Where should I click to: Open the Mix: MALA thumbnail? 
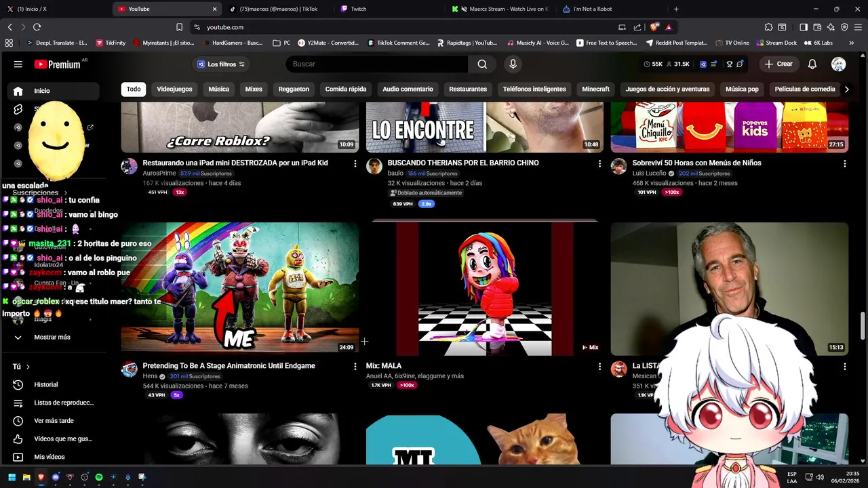pos(485,289)
